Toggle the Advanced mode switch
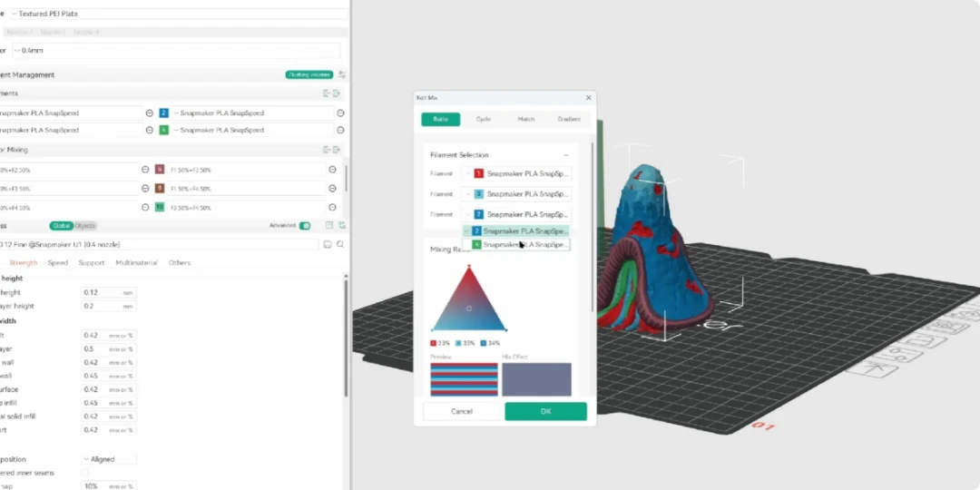The height and width of the screenshot is (490, 980). pyautogui.click(x=305, y=226)
